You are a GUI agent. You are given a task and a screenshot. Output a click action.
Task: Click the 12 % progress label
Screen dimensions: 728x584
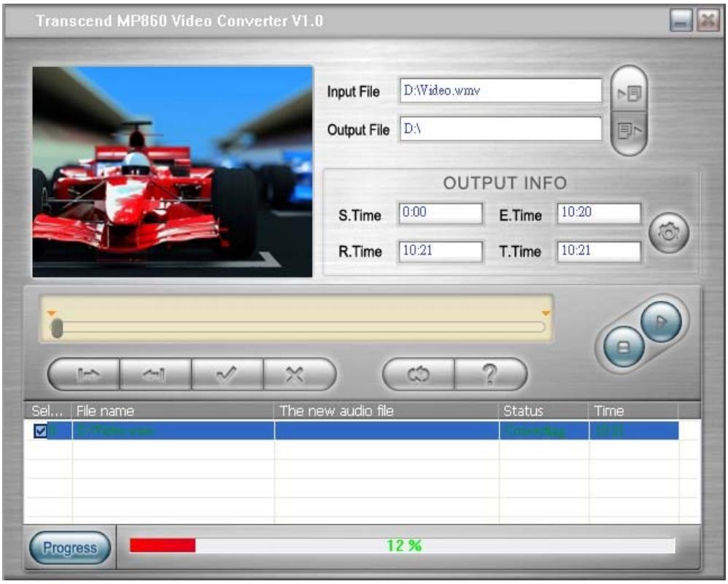tap(404, 545)
